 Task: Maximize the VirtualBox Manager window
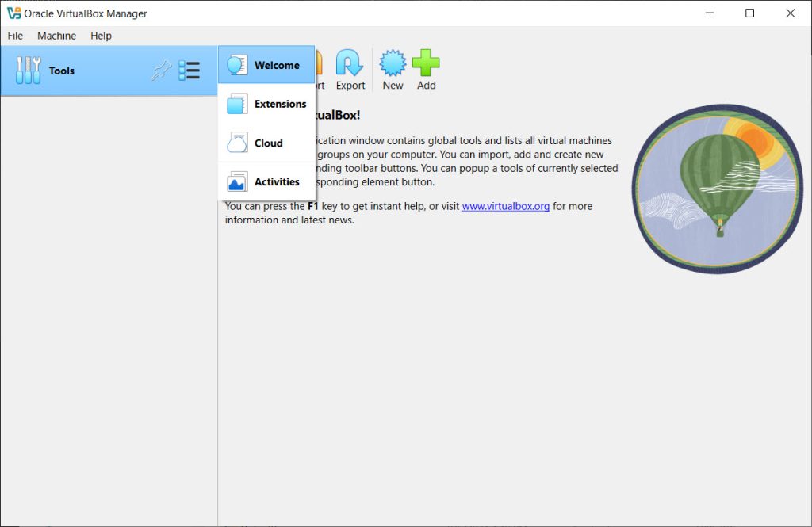(x=749, y=13)
